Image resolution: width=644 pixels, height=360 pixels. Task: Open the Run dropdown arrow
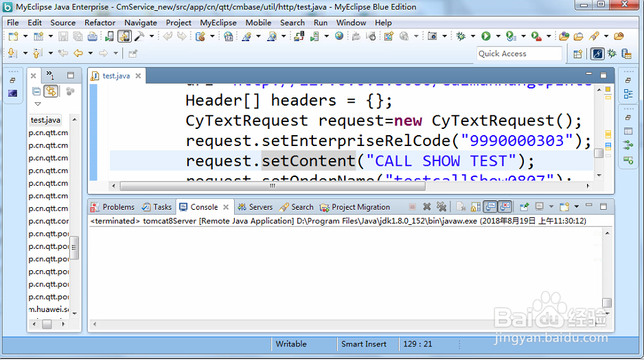click(x=498, y=36)
